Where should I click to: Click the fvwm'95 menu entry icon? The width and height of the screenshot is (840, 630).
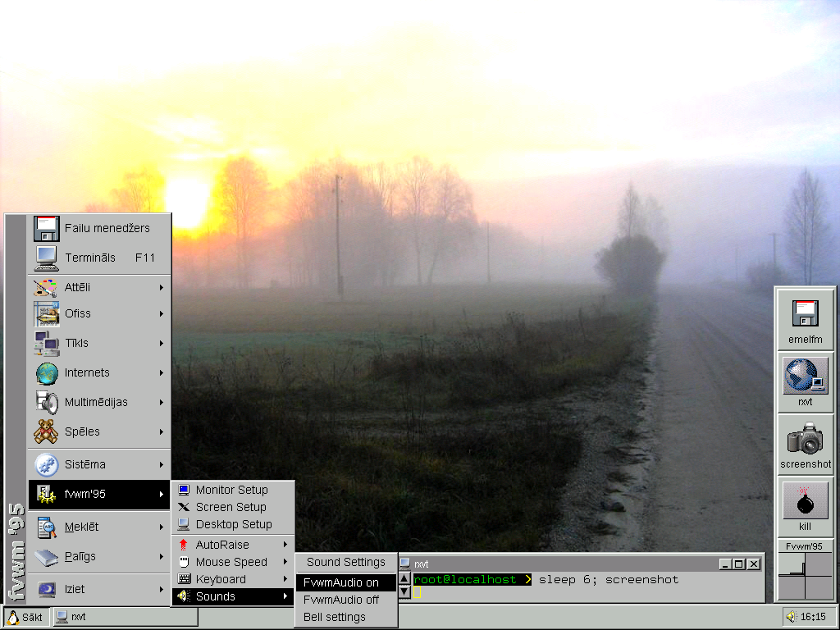point(47,494)
